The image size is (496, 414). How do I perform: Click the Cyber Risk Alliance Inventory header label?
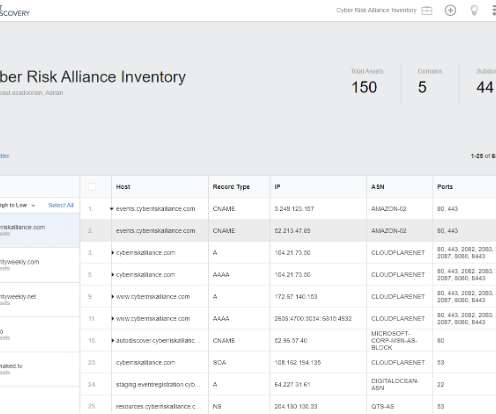376,10
